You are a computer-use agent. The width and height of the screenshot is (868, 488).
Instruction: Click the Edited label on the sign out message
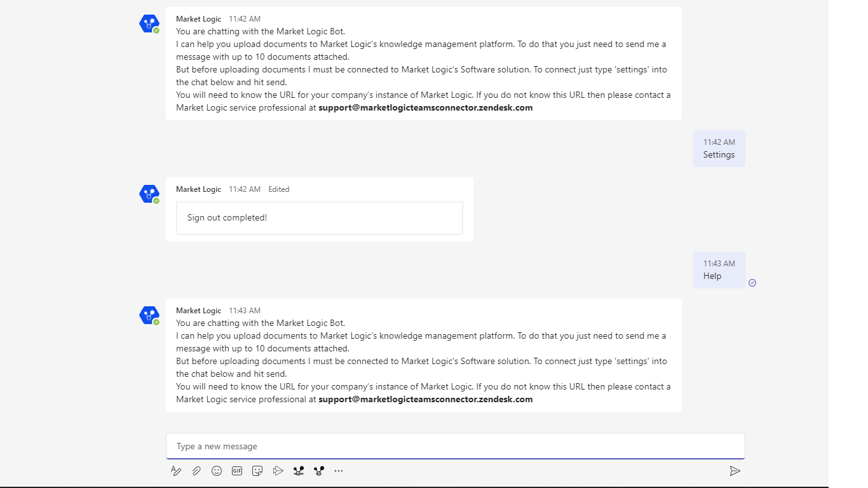click(278, 189)
